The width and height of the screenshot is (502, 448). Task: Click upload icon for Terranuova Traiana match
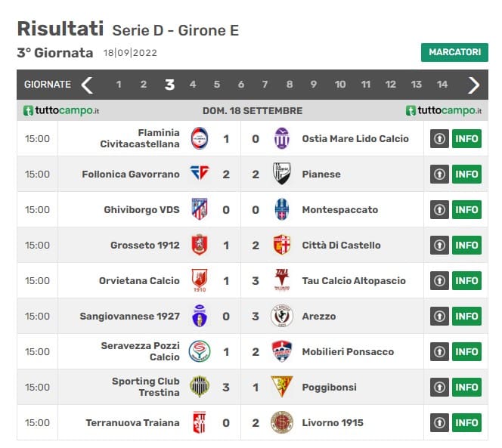pyautogui.click(x=439, y=422)
